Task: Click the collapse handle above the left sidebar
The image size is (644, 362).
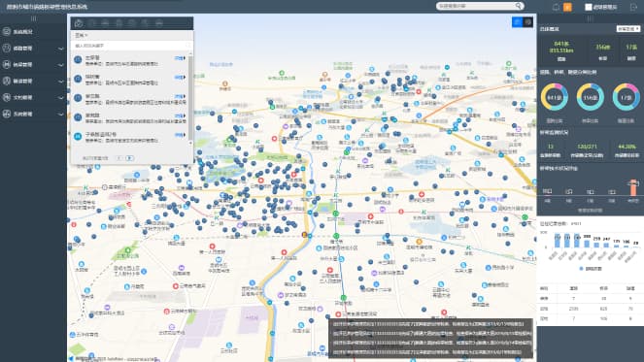Action: click(x=33, y=18)
